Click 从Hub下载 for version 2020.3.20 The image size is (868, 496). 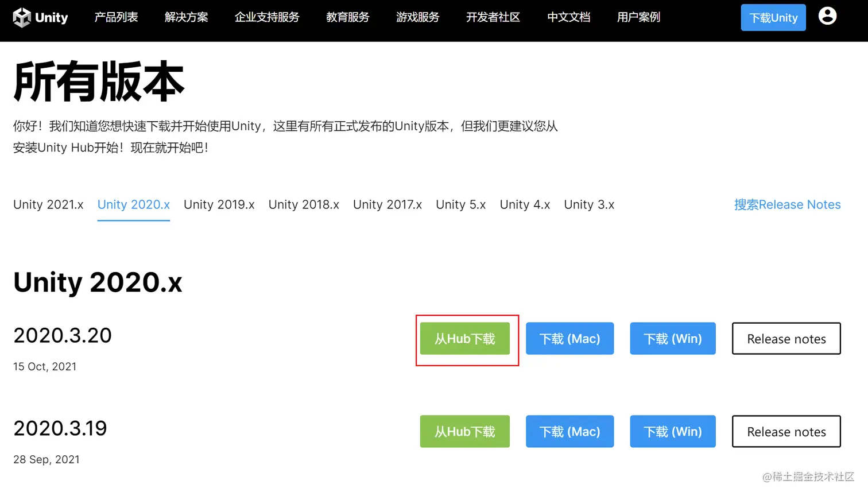[x=465, y=339]
